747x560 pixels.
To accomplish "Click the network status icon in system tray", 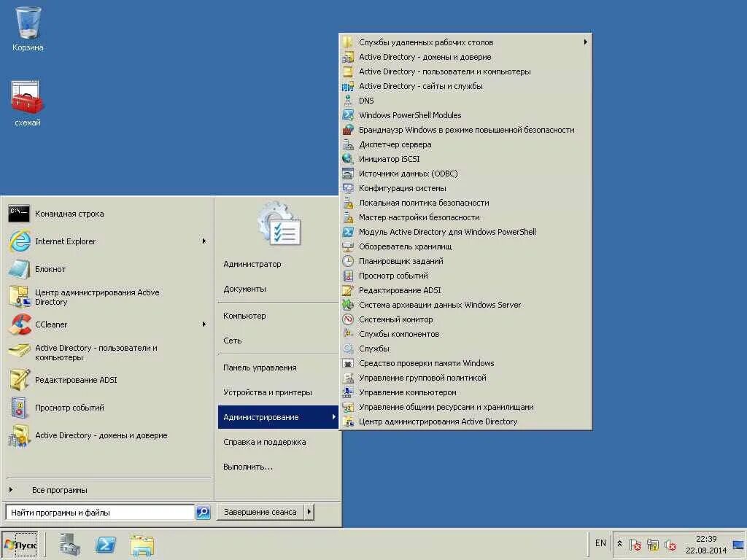I will tap(635, 545).
